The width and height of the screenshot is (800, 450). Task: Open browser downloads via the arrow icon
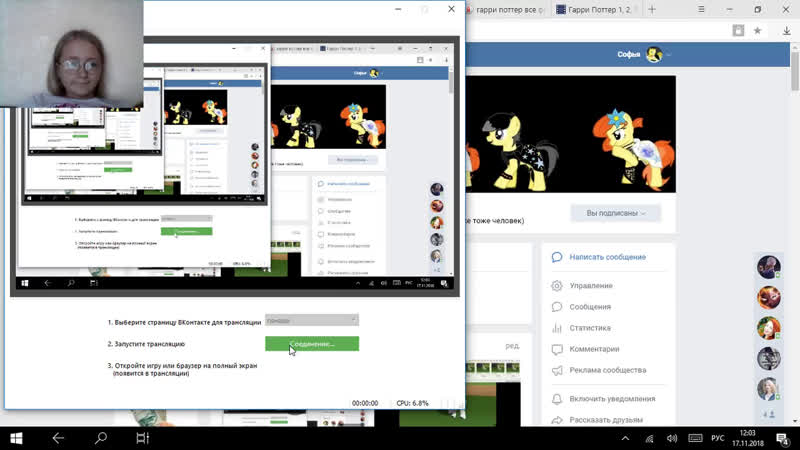point(787,31)
